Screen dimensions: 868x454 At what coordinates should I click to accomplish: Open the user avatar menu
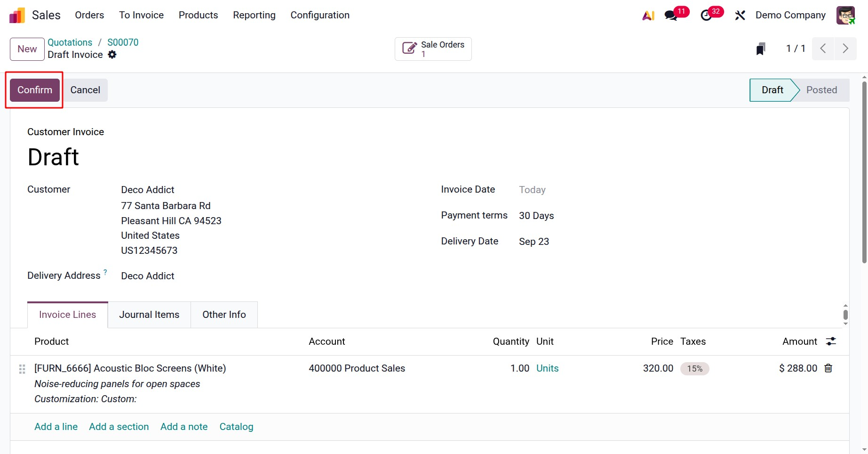[x=845, y=16]
